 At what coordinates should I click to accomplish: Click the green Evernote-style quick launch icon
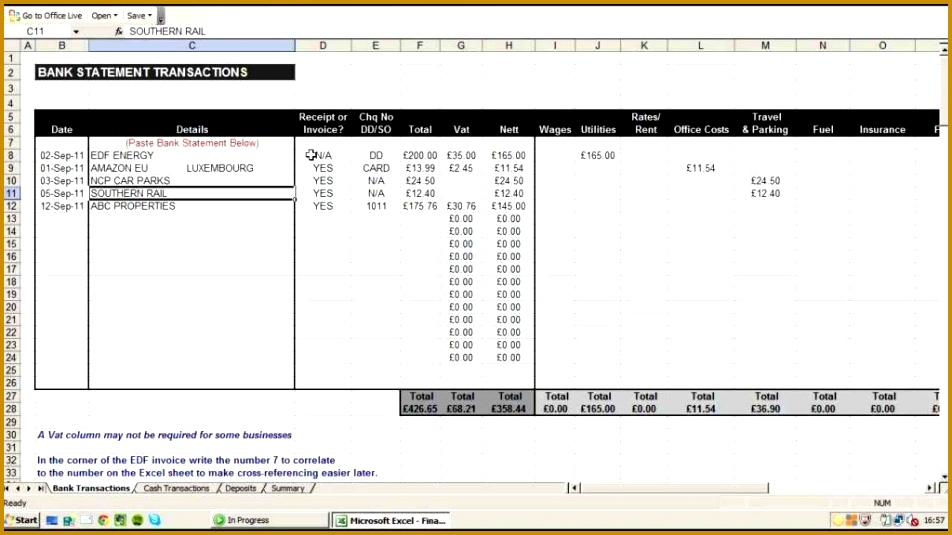coord(120,520)
